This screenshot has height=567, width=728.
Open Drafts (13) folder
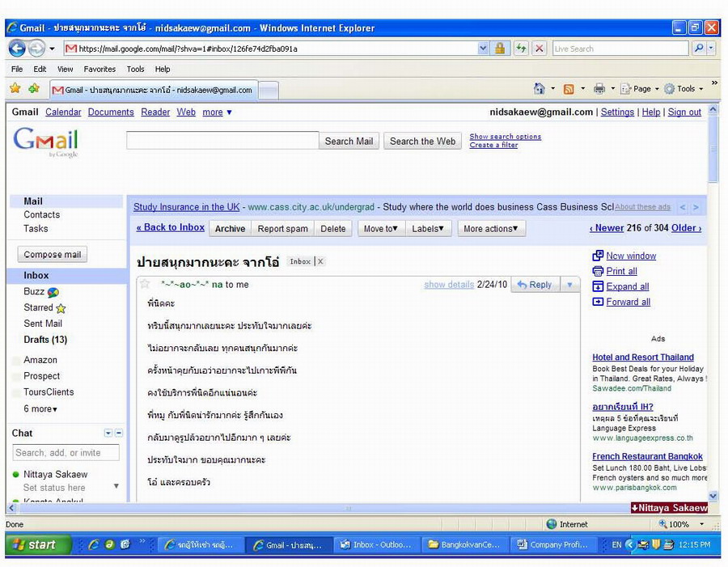45,340
